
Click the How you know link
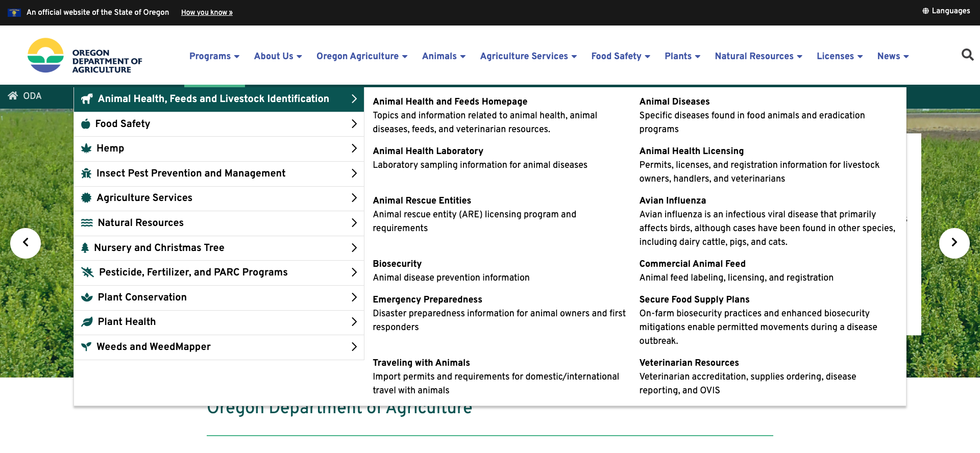tap(207, 12)
